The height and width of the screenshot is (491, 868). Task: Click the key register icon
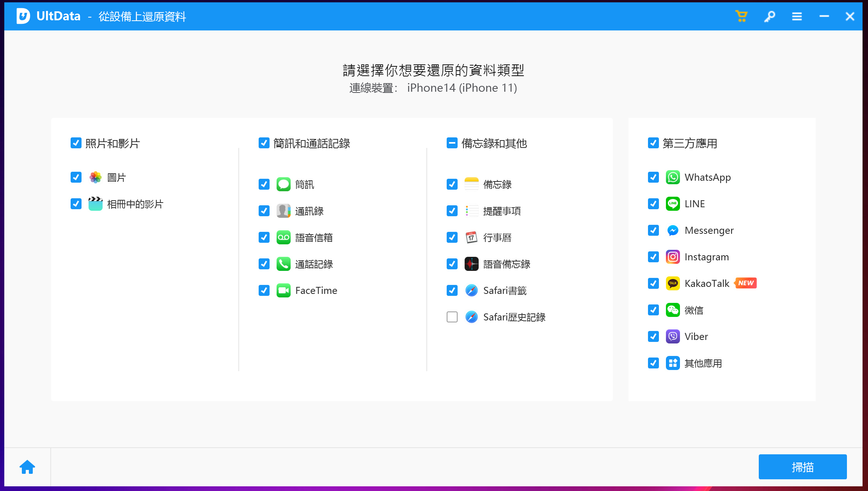tap(769, 16)
